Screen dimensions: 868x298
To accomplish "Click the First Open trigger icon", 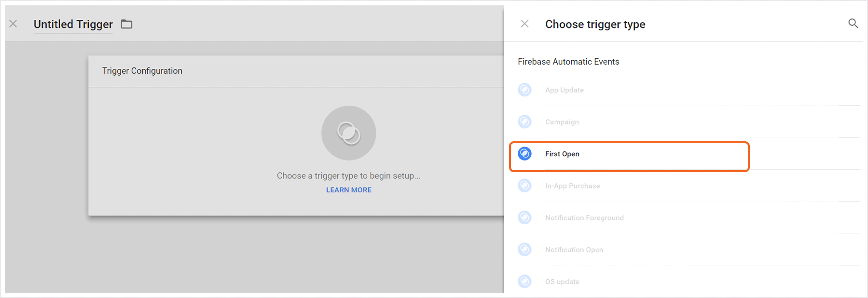I will tap(524, 154).
